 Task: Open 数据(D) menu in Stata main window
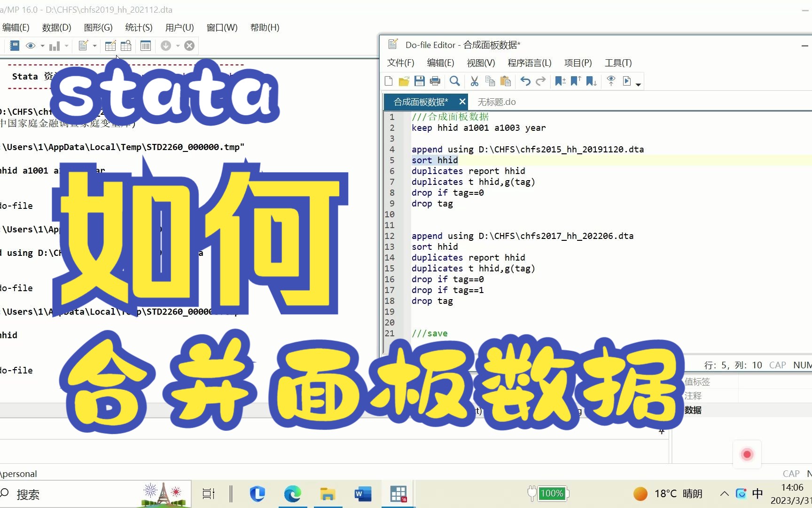[56, 27]
